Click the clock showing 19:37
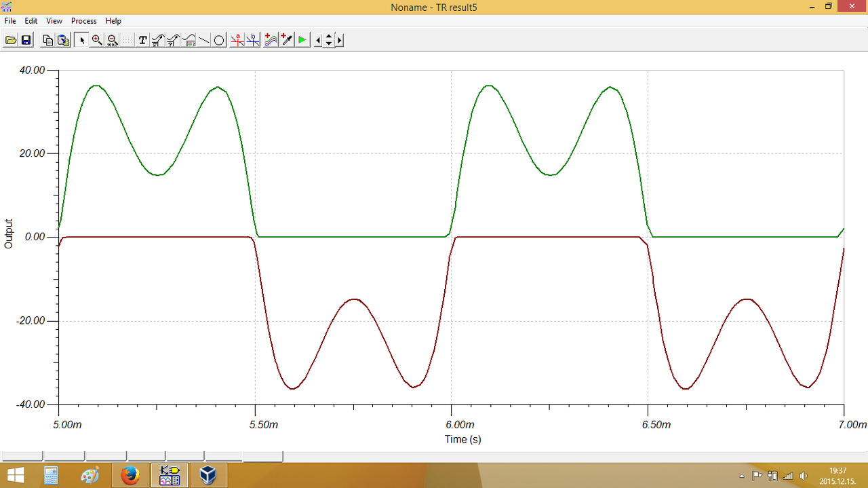The width and height of the screenshot is (868, 488). tap(838, 470)
